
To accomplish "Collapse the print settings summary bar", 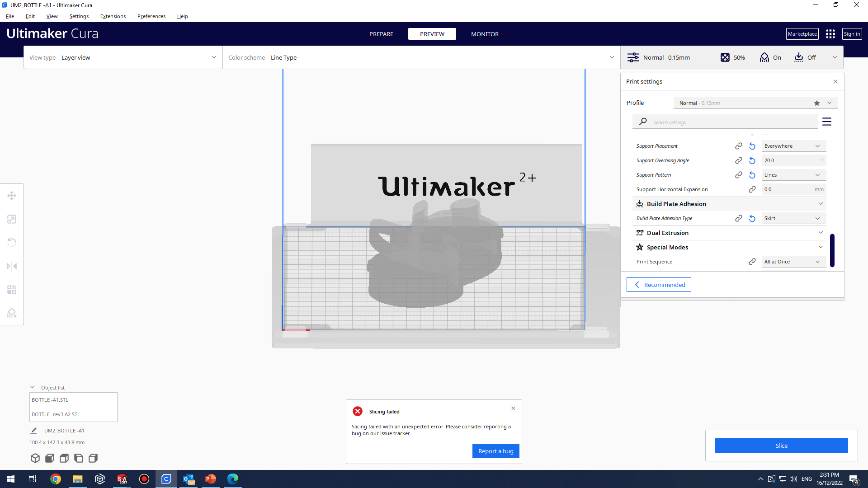I will pos(835,57).
